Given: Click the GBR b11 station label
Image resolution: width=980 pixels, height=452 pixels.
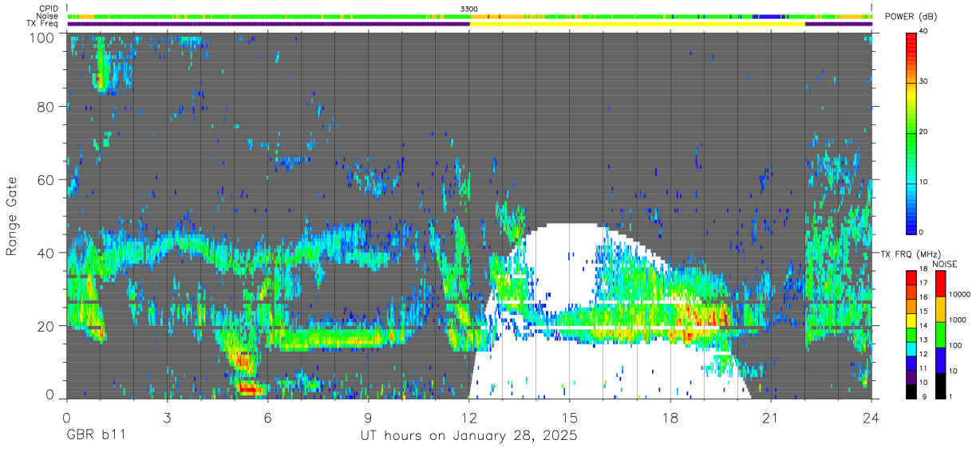Looking at the screenshot, I should (95, 435).
